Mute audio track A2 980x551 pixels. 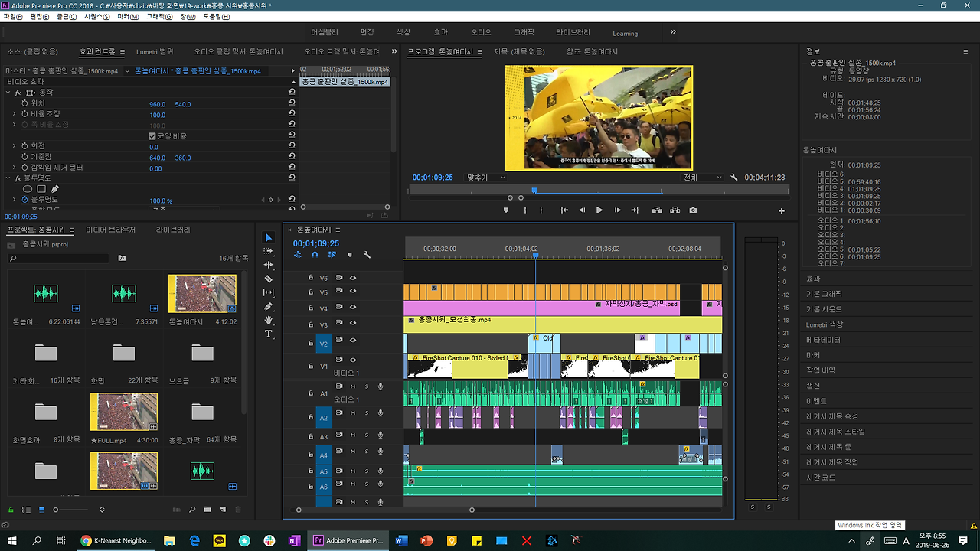353,413
